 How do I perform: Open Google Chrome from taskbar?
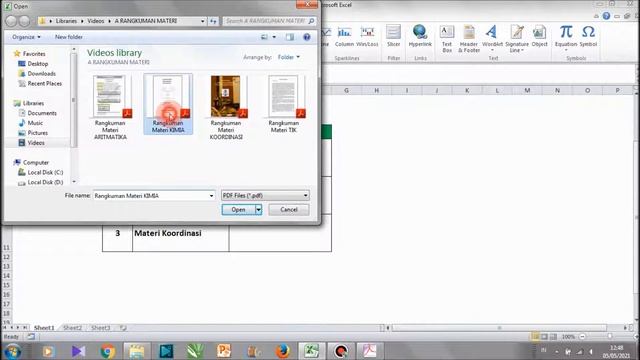coord(108,351)
